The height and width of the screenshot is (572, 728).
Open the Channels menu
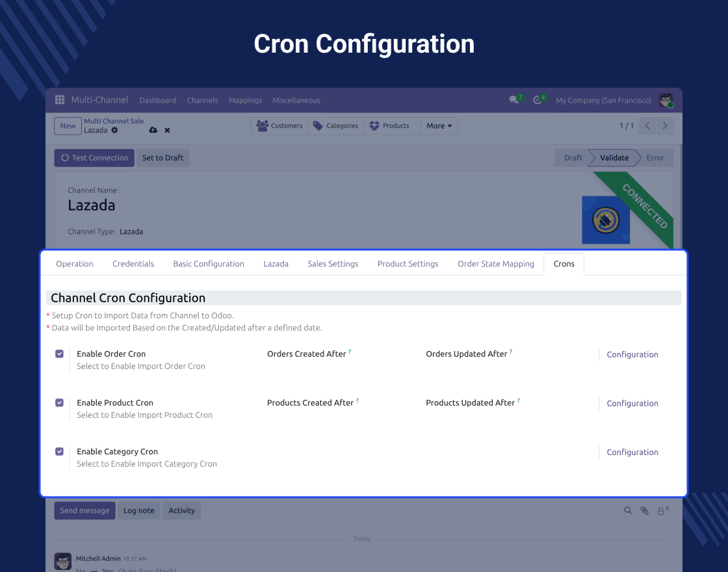[x=202, y=100]
